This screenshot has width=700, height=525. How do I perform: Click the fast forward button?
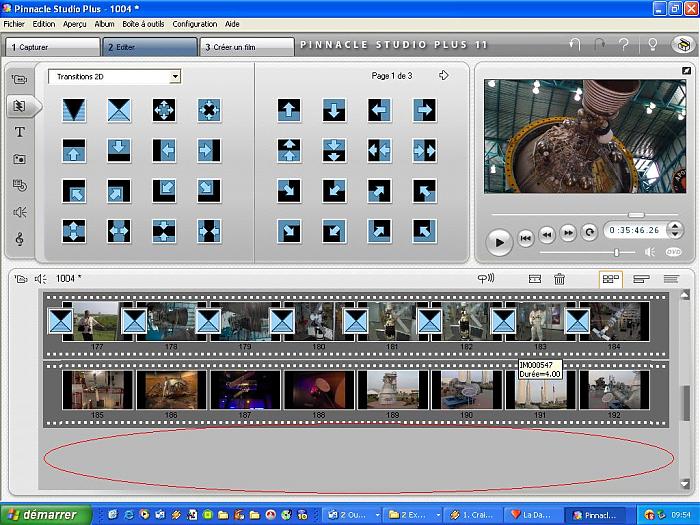568,233
